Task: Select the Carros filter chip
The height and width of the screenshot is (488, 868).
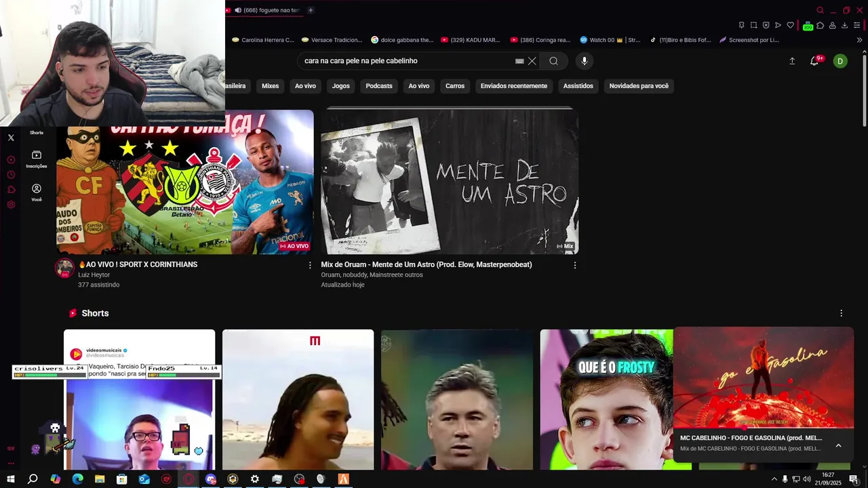Action: pos(454,86)
